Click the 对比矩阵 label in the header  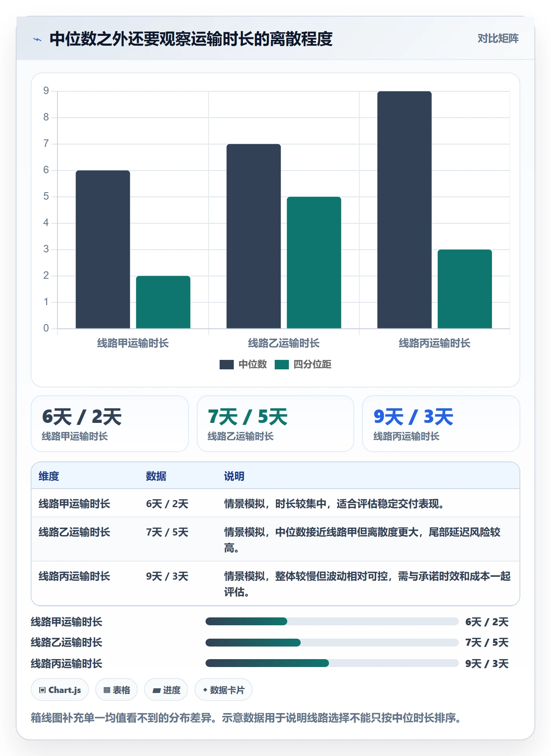pyautogui.click(x=498, y=39)
